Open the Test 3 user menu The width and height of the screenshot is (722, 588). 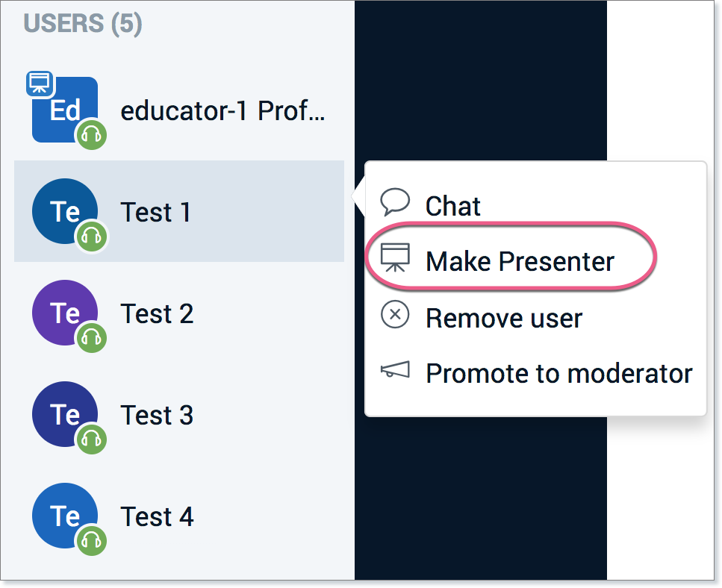tap(157, 416)
